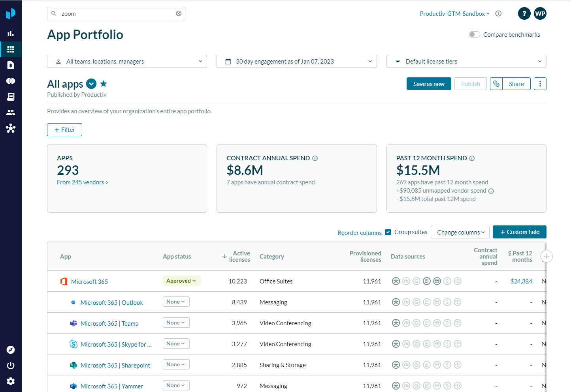Screen dimensions: 571x392
Task: Clear the search field with the X icon
Action: click(x=179, y=13)
